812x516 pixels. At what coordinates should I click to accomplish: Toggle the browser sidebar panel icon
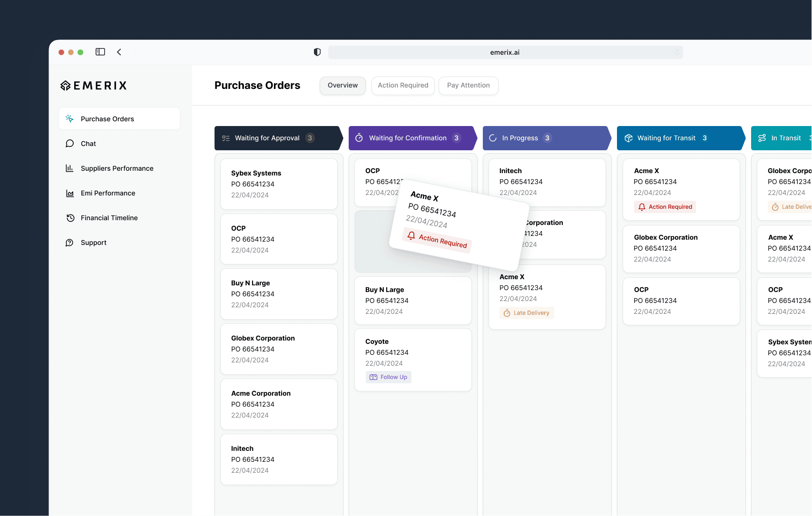click(x=100, y=52)
